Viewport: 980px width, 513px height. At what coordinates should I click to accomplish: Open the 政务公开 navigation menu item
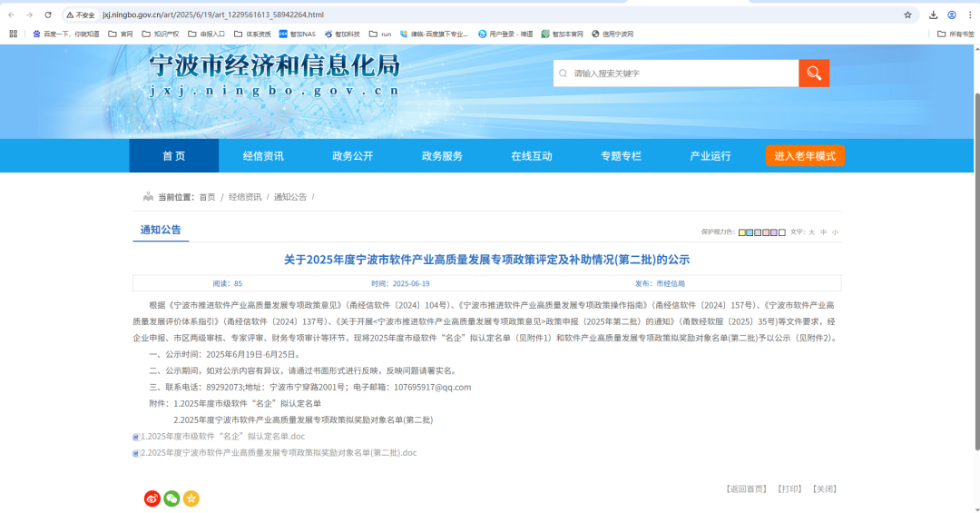[x=353, y=156]
